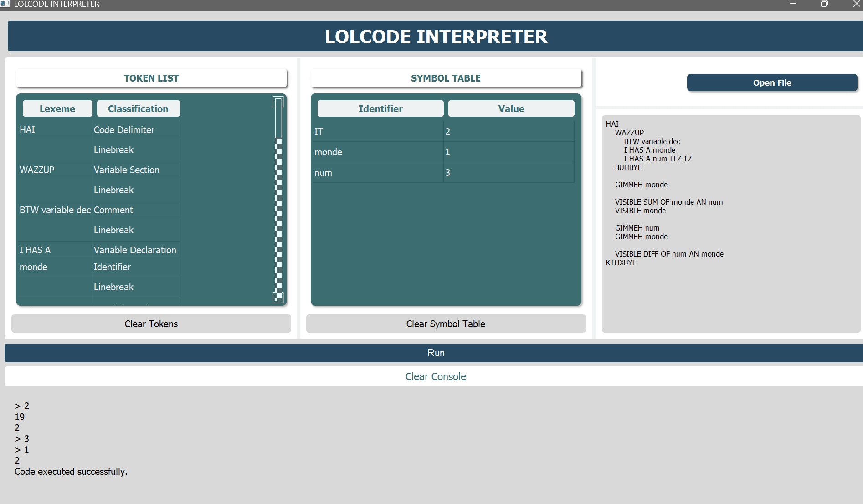Click the BTW variable dec lexeme

tap(55, 210)
